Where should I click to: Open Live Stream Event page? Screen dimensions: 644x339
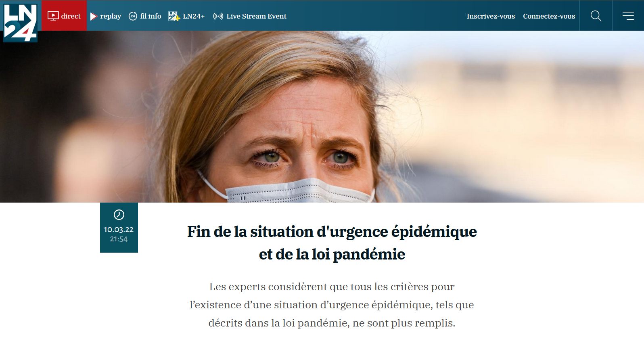click(x=250, y=16)
